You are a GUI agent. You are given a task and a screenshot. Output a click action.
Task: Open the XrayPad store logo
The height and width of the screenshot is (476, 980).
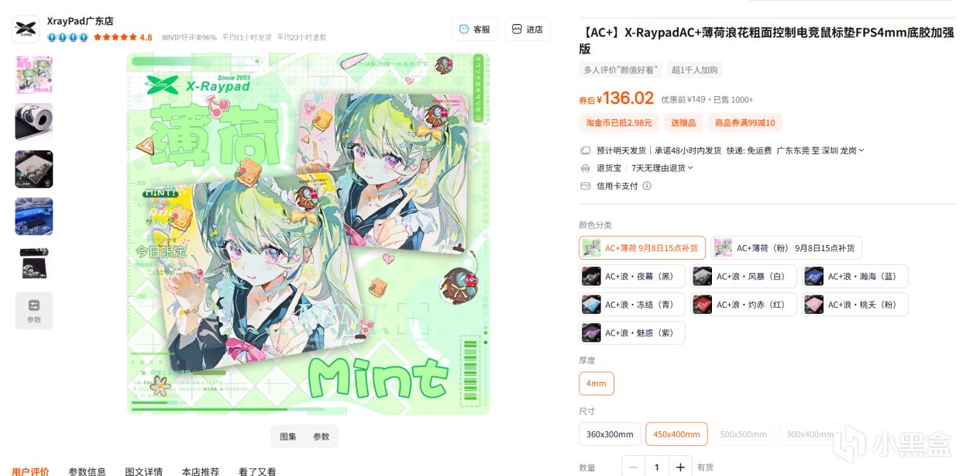pos(26,29)
